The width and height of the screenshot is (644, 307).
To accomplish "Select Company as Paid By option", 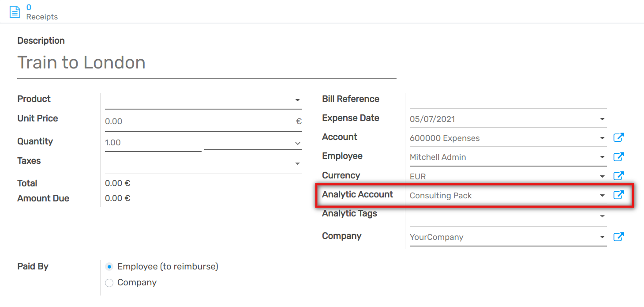I will click(109, 283).
